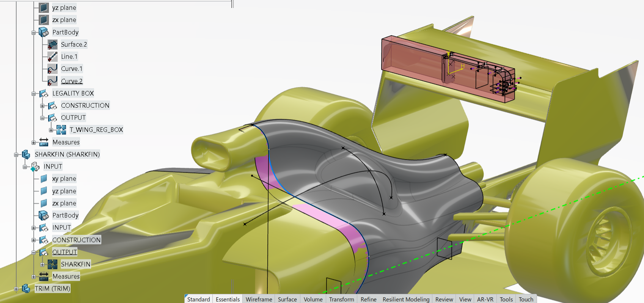Image resolution: width=644 pixels, height=303 pixels.
Task: Select the yz plane icon at top of tree
Action: (44, 8)
